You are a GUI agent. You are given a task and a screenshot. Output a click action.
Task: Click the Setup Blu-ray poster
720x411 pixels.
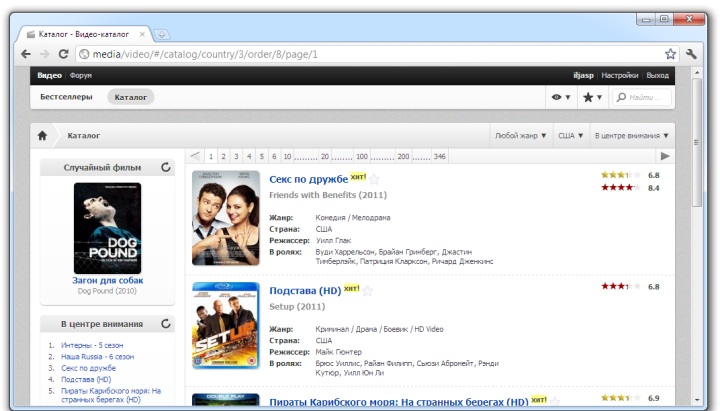click(225, 325)
